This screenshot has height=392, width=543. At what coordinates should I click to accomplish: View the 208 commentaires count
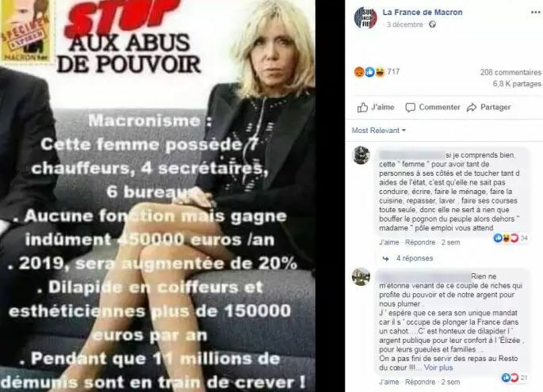[510, 72]
